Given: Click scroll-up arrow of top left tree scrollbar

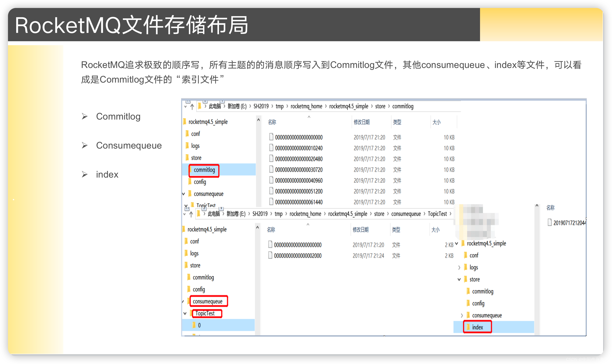Looking at the screenshot, I should click(258, 120).
